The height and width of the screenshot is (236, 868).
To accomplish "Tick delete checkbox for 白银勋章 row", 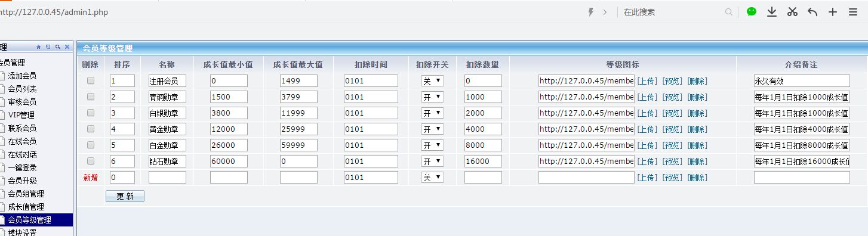I will [x=91, y=113].
